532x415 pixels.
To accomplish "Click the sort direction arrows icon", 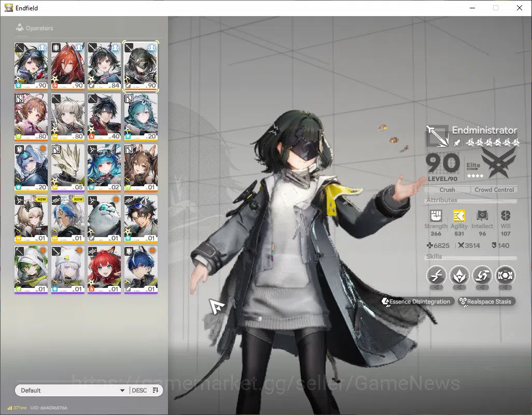I will coord(156,390).
